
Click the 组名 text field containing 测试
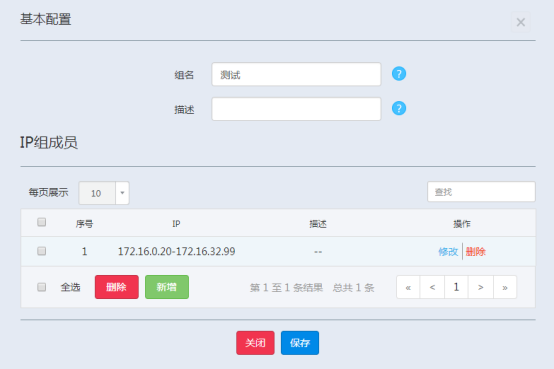296,74
